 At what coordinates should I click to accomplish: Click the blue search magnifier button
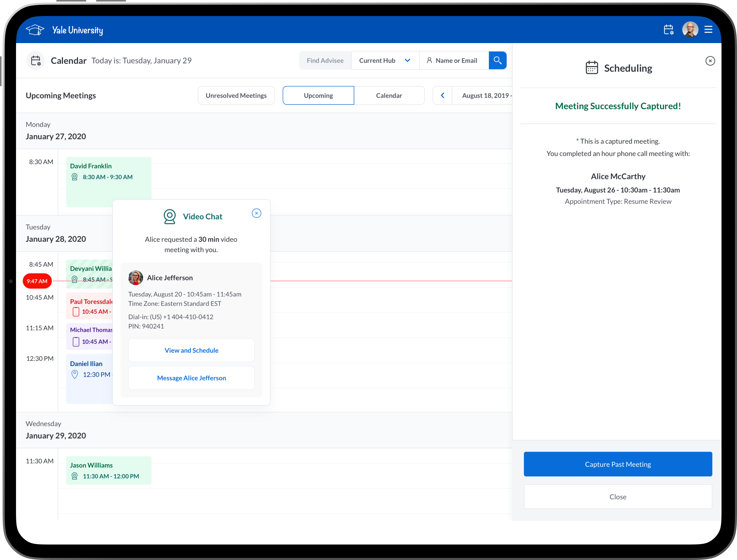click(498, 60)
